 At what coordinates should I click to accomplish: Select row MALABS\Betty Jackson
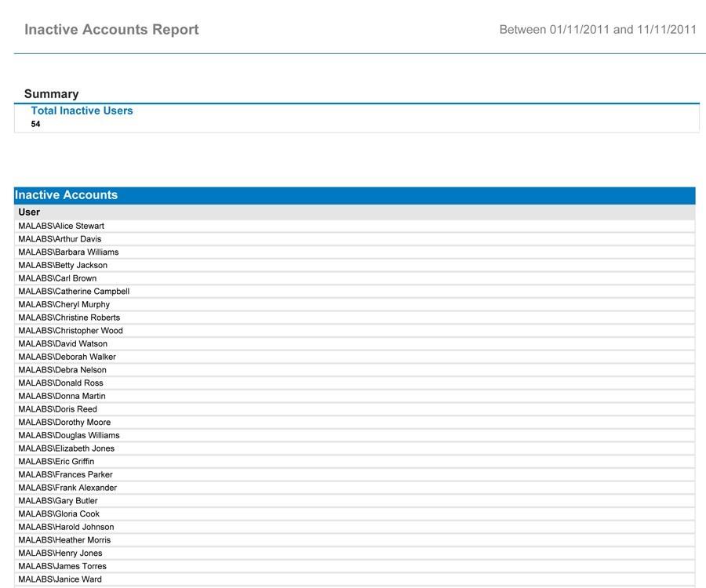coord(355,265)
